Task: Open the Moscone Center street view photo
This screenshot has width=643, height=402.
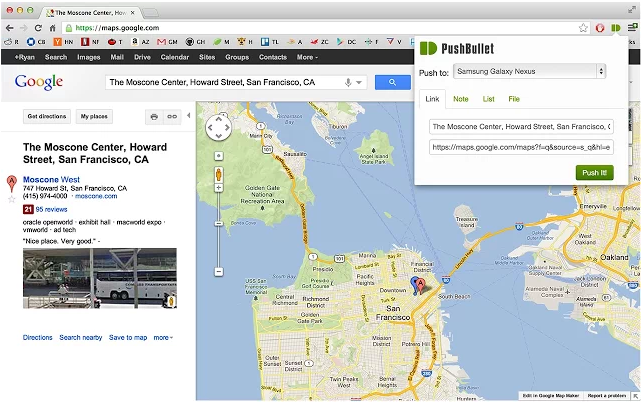Action: pyautogui.click(x=100, y=278)
